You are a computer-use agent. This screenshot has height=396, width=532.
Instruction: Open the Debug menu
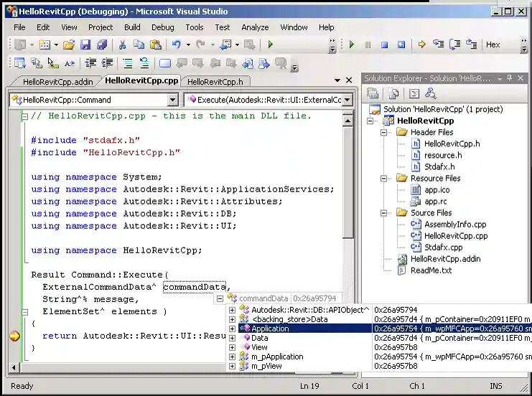pos(162,27)
